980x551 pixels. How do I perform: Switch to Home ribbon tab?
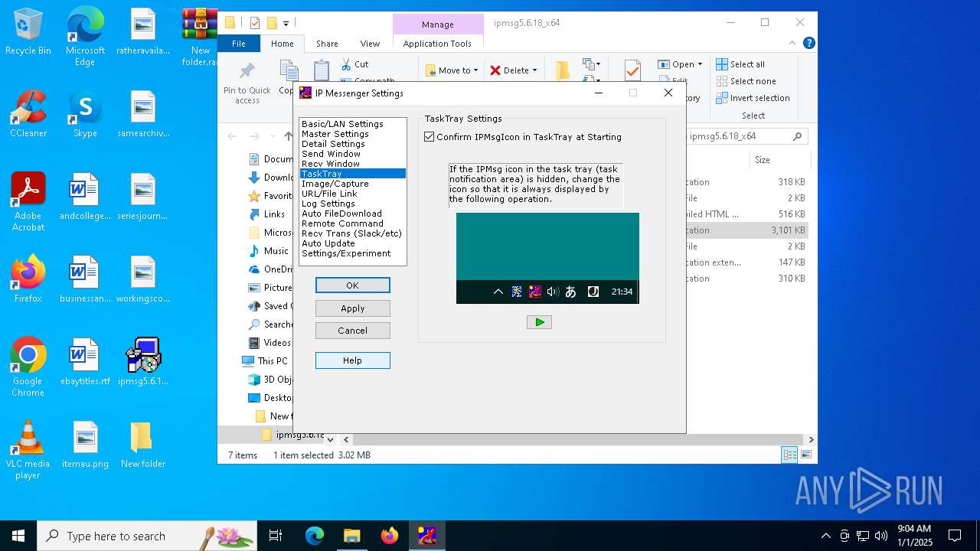(x=283, y=44)
